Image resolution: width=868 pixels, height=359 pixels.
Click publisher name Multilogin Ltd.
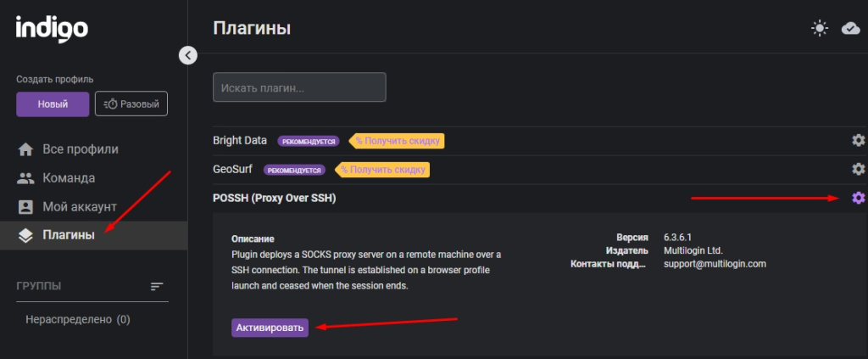point(693,250)
